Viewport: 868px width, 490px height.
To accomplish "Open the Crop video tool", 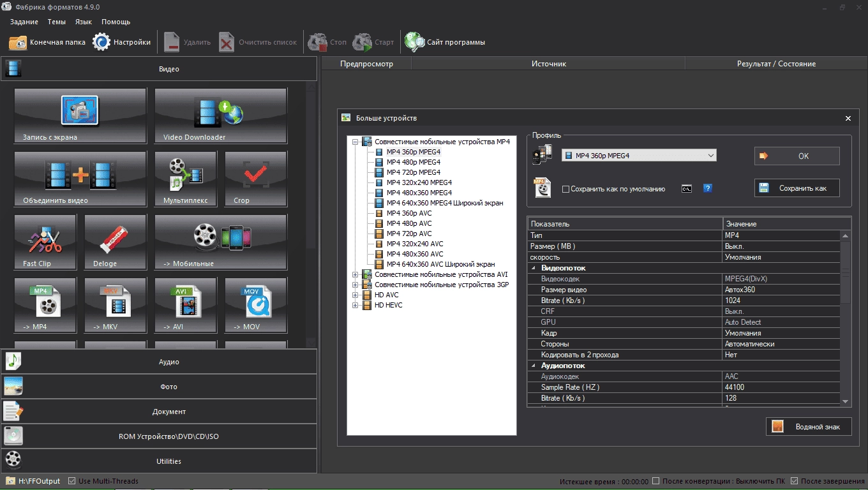I will coord(256,179).
